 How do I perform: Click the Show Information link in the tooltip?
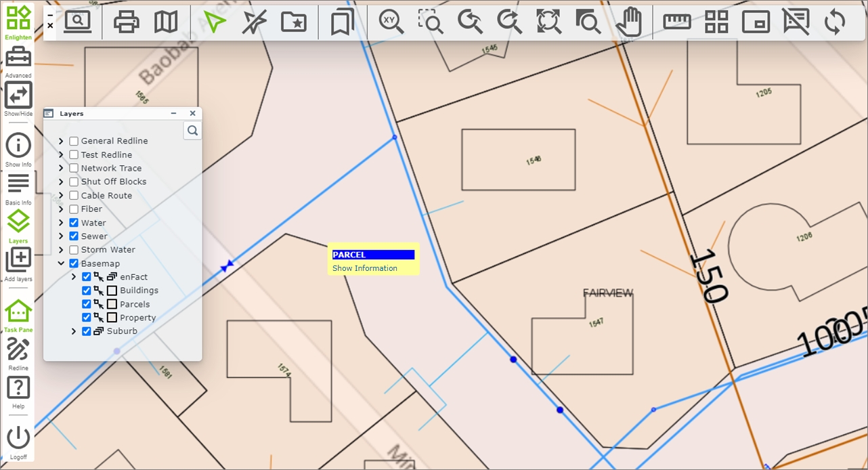tap(364, 268)
